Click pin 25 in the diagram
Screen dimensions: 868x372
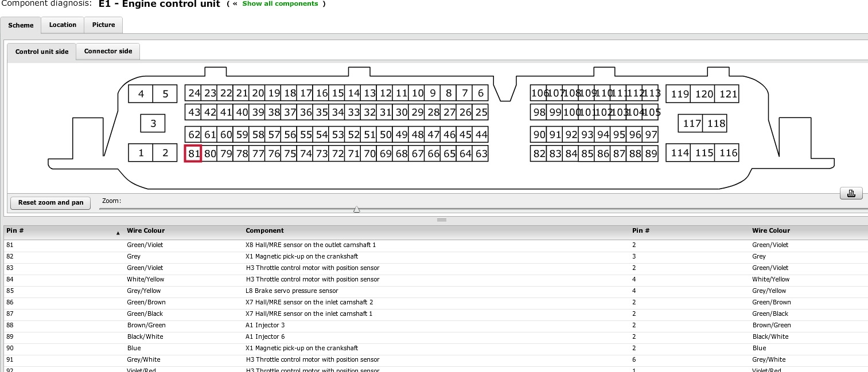click(x=481, y=112)
